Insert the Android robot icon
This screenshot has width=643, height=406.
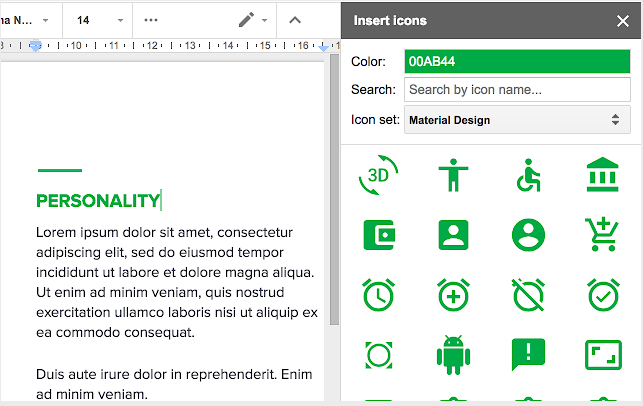coord(453,354)
